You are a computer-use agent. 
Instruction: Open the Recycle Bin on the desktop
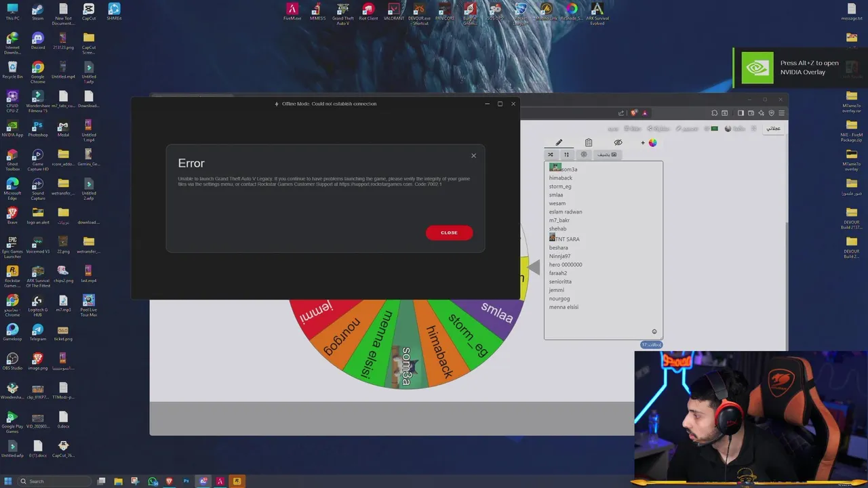12,70
